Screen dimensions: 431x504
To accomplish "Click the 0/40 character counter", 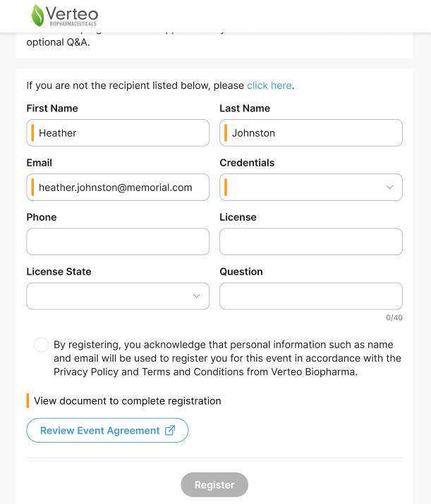I will (x=394, y=317).
